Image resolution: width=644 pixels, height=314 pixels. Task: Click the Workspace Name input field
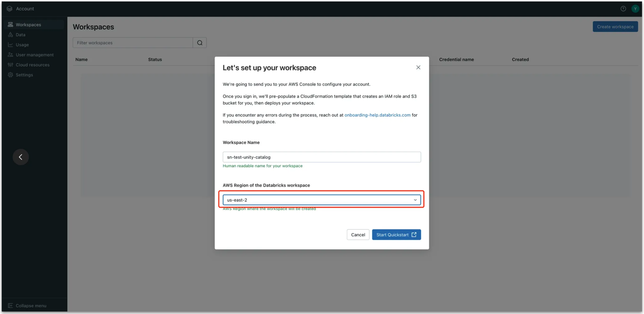tap(321, 157)
